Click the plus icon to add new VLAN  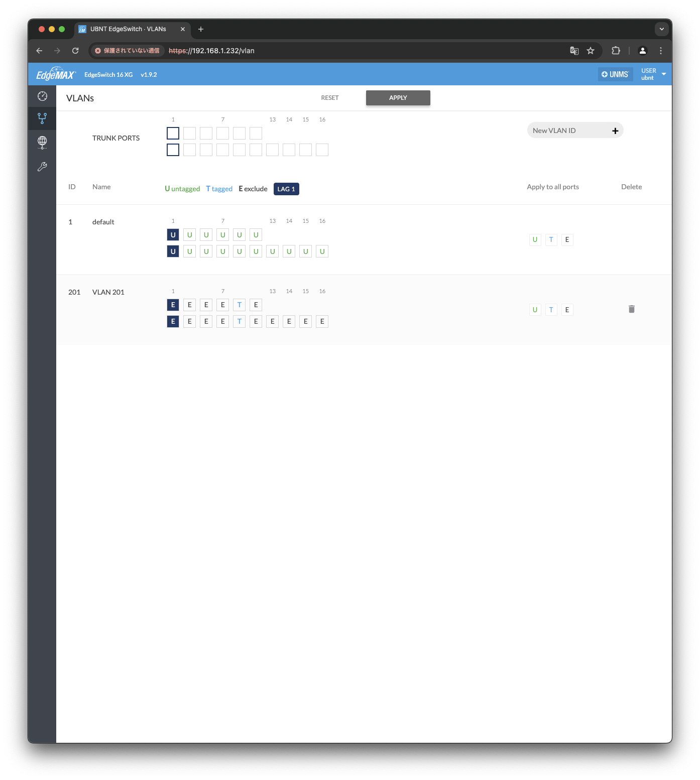click(615, 131)
